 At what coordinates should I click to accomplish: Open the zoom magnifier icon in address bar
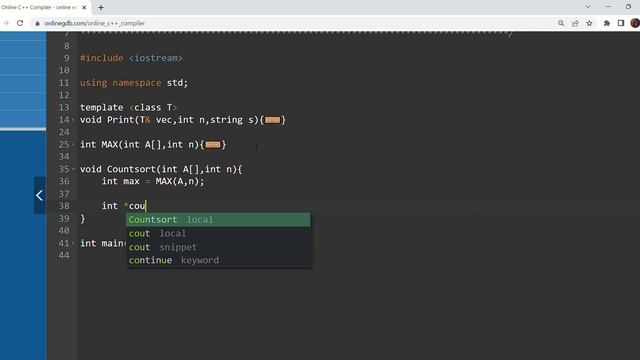pyautogui.click(x=561, y=23)
